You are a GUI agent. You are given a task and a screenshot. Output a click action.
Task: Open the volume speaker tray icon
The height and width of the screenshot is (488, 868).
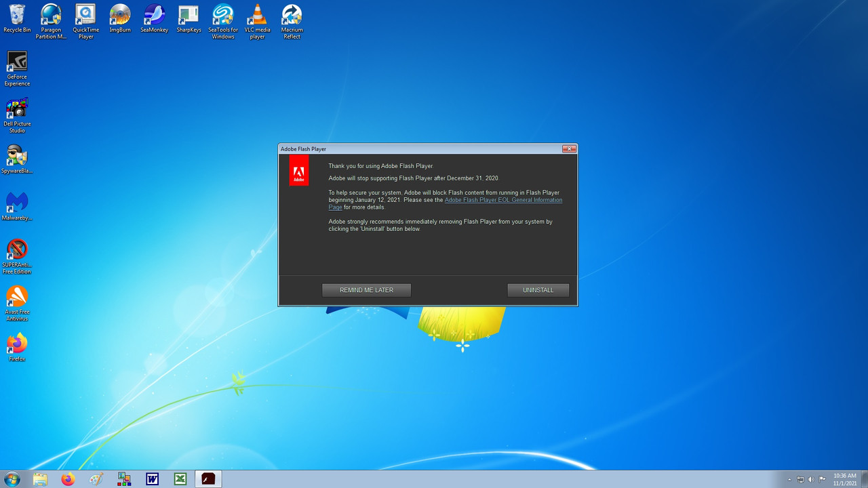click(x=812, y=480)
